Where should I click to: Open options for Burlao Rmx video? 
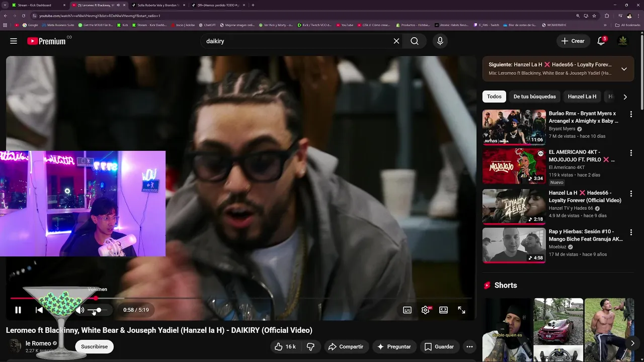click(631, 114)
